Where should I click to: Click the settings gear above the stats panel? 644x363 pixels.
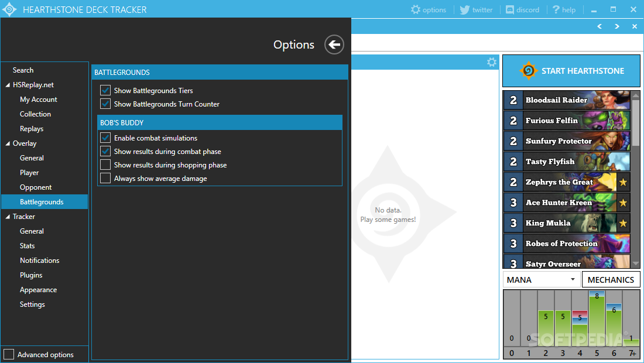pos(492,62)
